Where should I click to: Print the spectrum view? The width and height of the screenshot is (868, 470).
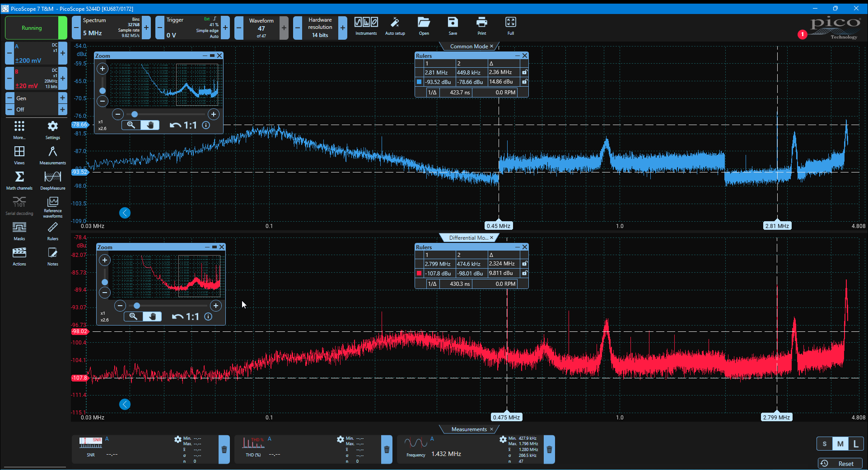[482, 27]
